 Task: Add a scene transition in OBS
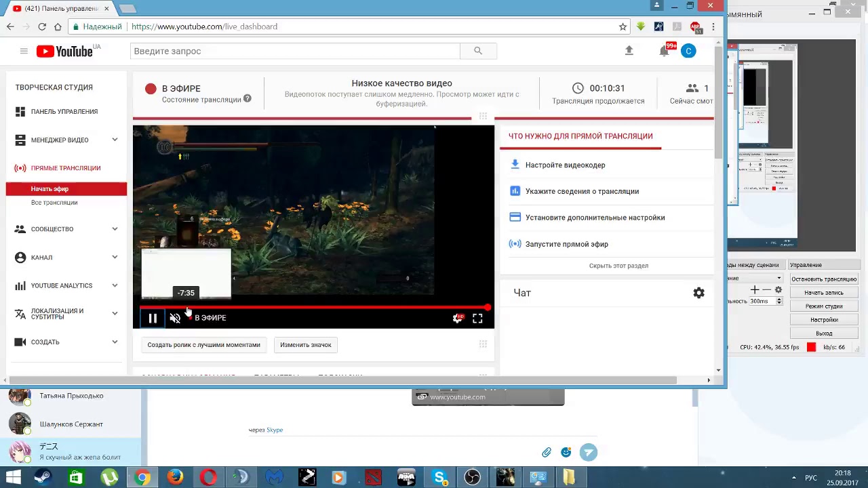[755, 289]
